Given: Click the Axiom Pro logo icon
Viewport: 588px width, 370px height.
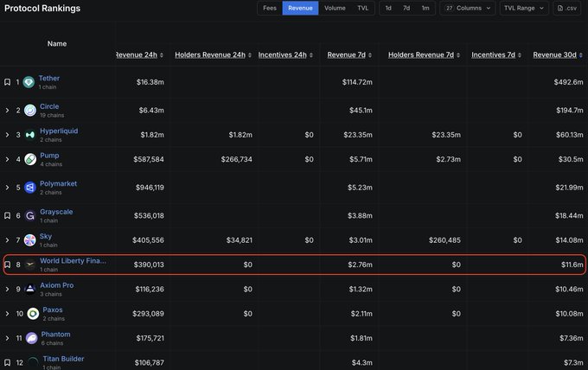Looking at the screenshot, I should [30, 289].
